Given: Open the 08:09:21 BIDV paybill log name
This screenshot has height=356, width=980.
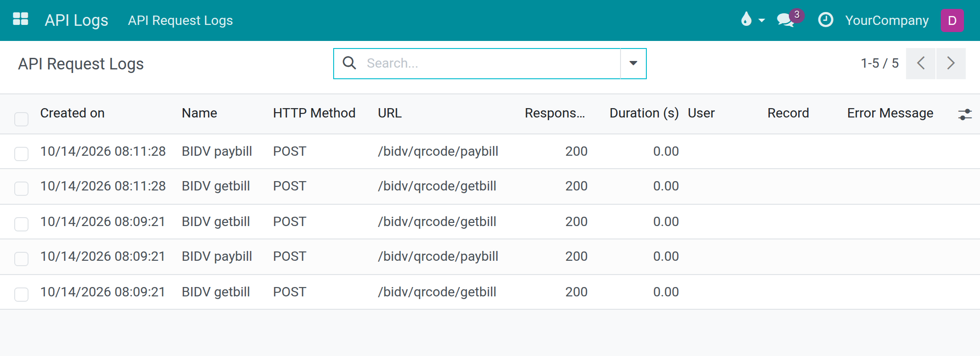Looking at the screenshot, I should (x=217, y=256).
